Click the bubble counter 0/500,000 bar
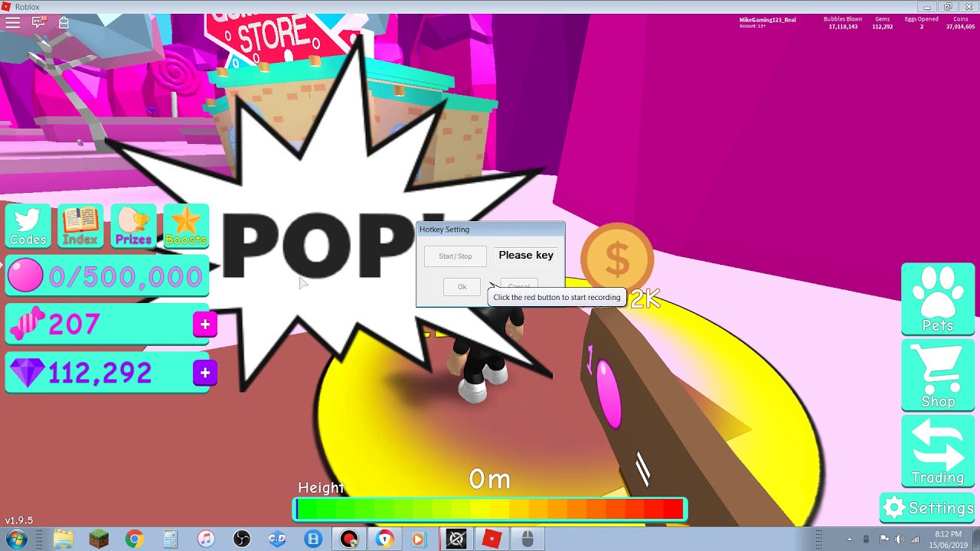The width and height of the screenshot is (980, 551). (107, 277)
